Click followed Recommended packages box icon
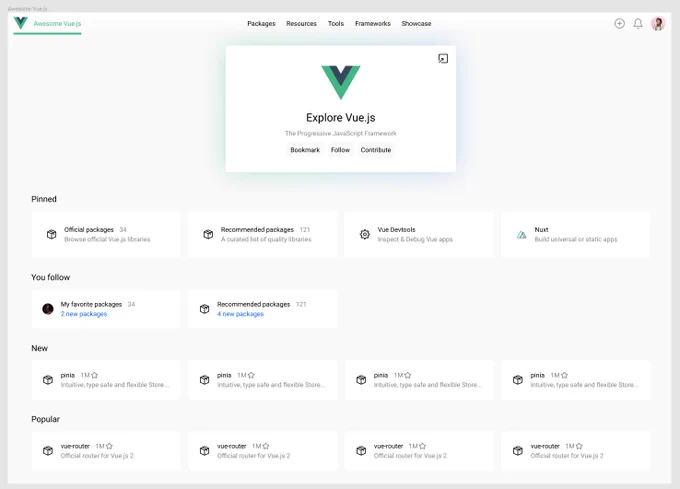The height and width of the screenshot is (489, 680). point(204,309)
